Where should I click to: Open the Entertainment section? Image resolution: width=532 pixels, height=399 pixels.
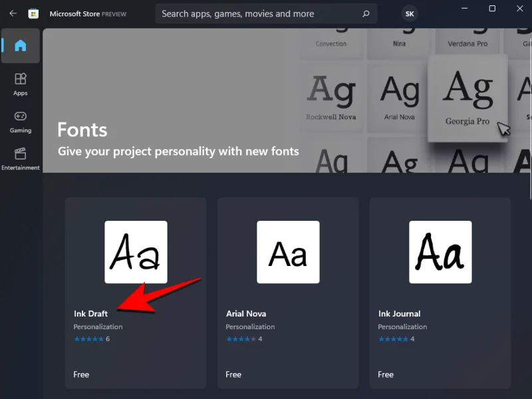[21, 159]
